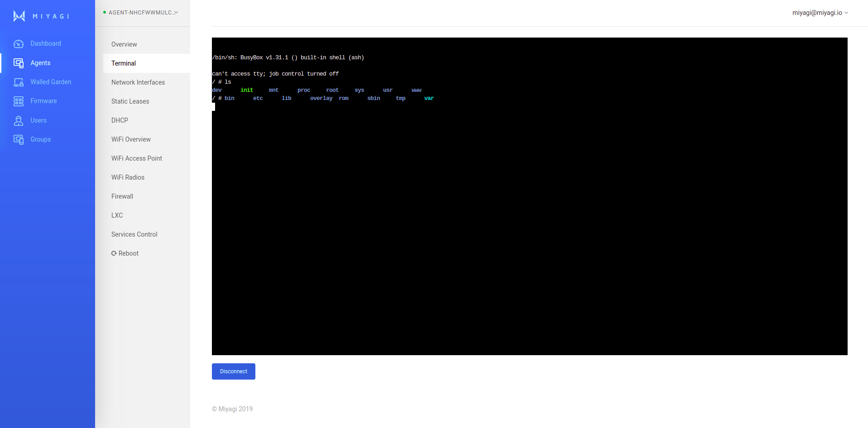Click the Agents devices icon
The image size is (868, 428).
pos(19,63)
